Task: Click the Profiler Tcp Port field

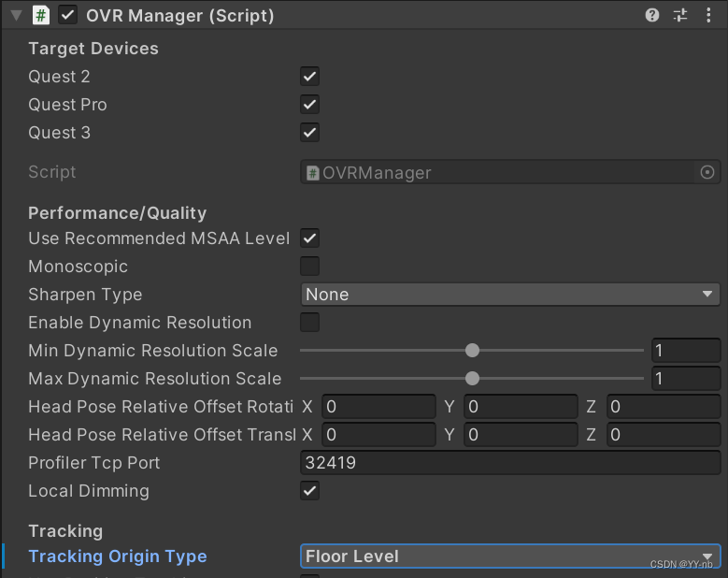Action: point(510,463)
